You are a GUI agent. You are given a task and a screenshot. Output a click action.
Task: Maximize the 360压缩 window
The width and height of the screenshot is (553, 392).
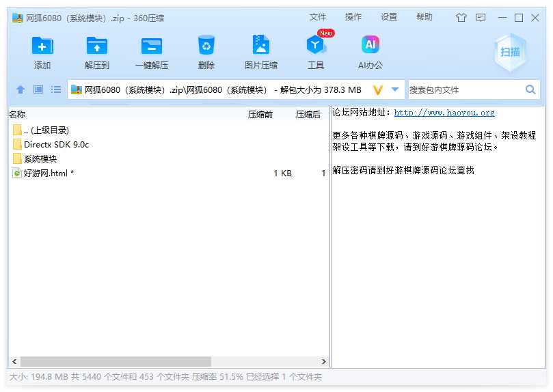[518, 18]
